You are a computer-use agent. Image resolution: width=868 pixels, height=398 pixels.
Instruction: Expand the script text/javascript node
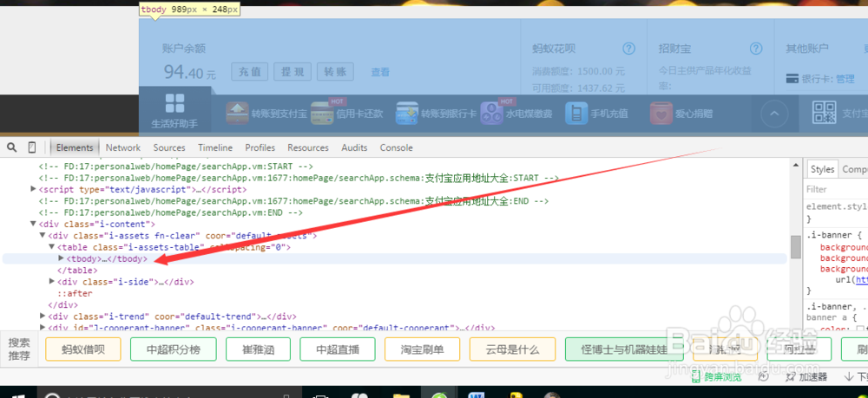[33, 189]
